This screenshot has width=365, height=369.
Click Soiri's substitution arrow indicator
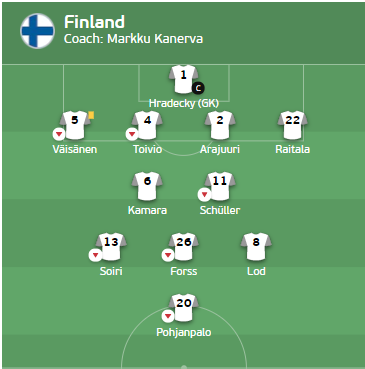95,256
